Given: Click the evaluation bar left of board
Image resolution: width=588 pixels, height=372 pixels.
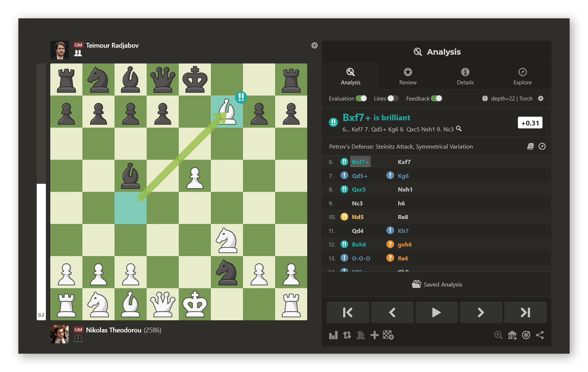Looking at the screenshot, I should pyautogui.click(x=41, y=192).
